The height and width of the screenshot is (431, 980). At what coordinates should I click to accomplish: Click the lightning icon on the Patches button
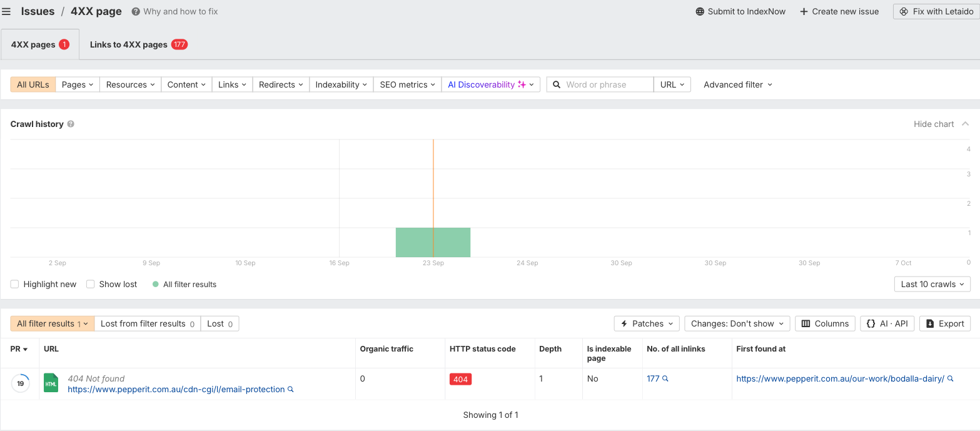tap(624, 323)
